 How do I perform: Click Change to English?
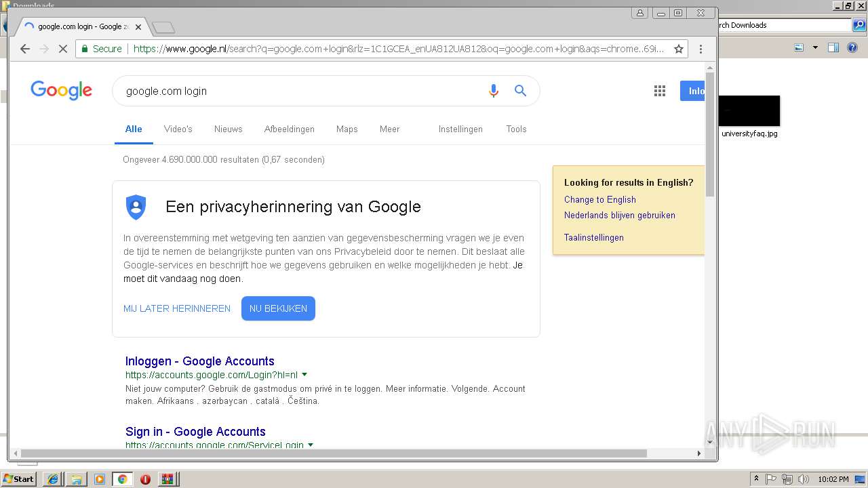(600, 199)
